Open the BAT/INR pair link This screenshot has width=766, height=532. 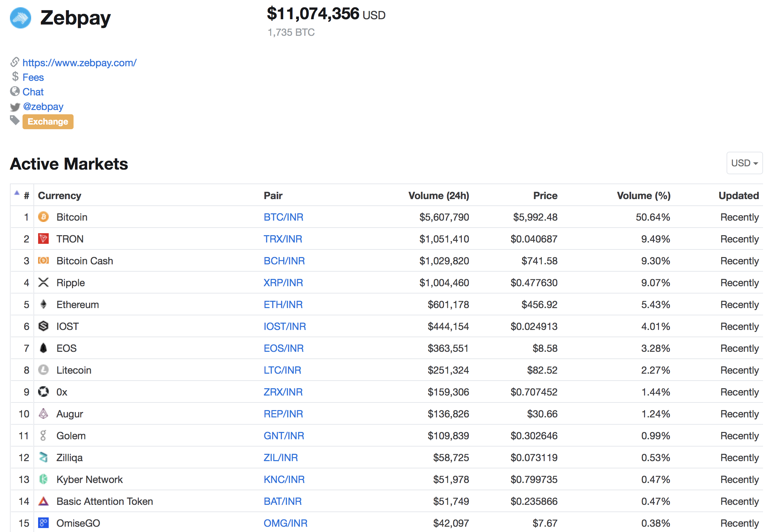[283, 501]
